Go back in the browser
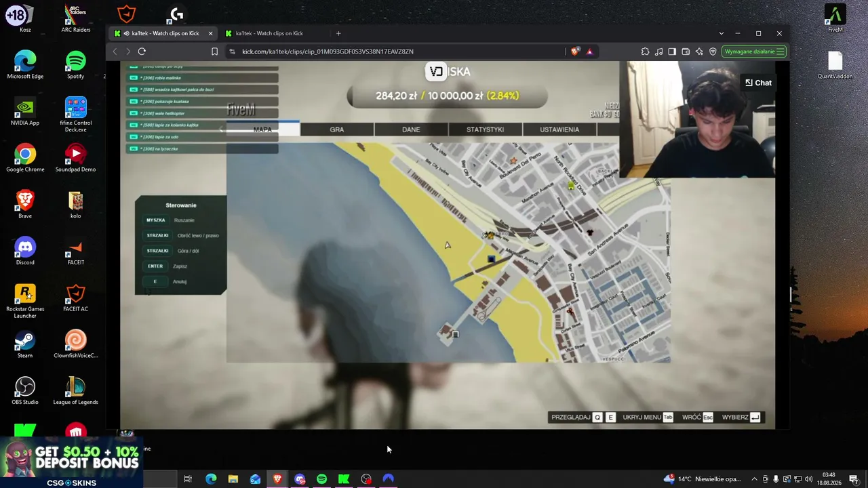The height and width of the screenshot is (488, 868). click(115, 52)
